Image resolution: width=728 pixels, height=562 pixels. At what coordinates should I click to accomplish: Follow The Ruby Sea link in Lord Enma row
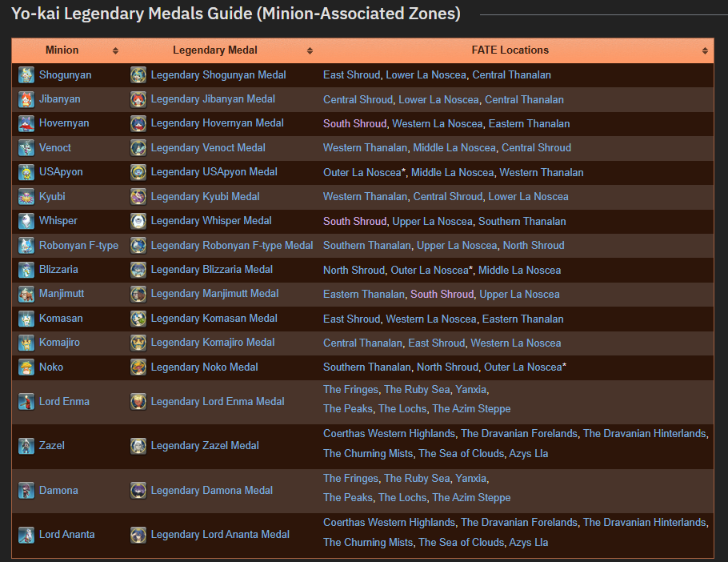(x=417, y=389)
